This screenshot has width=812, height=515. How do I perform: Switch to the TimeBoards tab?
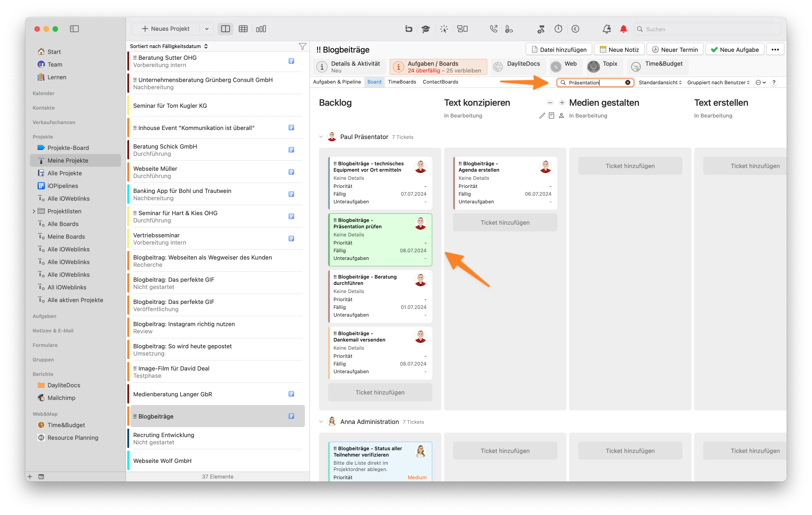point(402,82)
